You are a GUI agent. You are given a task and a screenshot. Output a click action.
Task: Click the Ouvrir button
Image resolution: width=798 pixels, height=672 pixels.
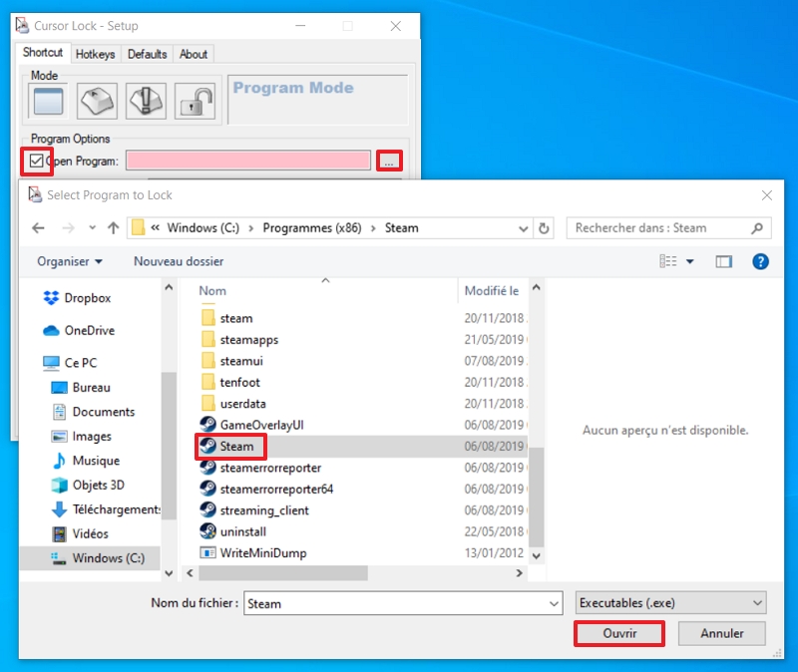pos(618,633)
